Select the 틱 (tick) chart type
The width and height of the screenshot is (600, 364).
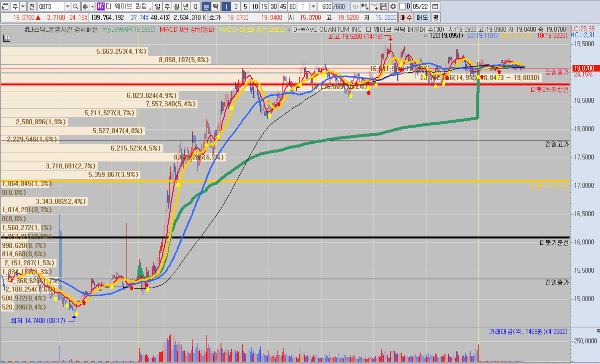click(216, 6)
